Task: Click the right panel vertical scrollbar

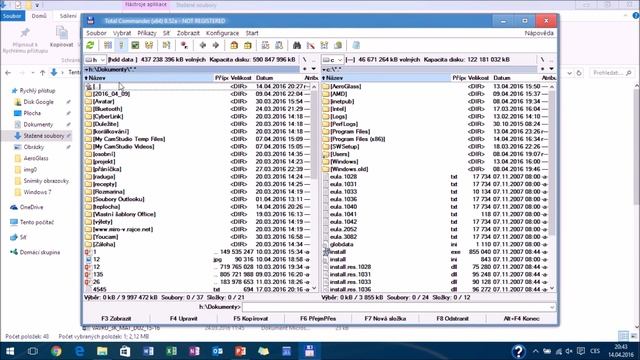Action: point(552,188)
